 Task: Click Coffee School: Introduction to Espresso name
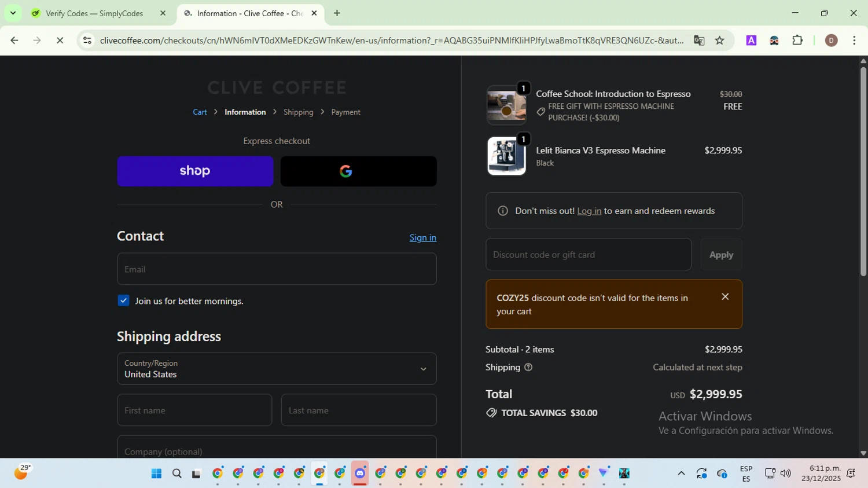613,94
